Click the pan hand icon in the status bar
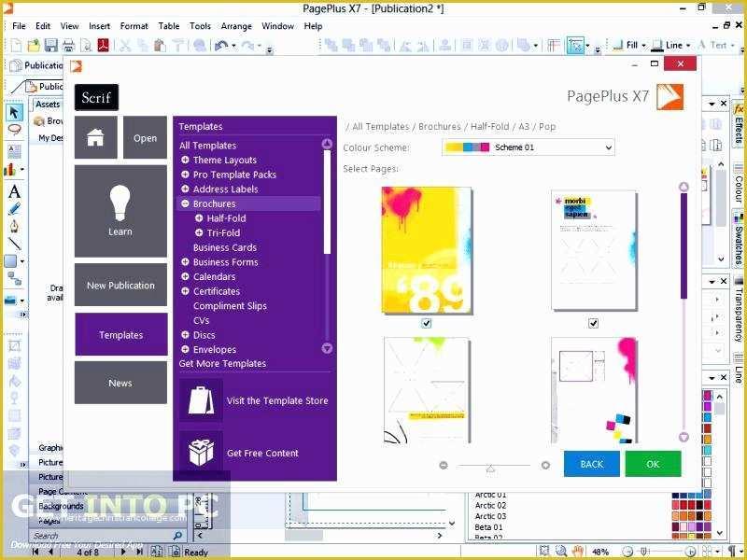 pyautogui.click(x=578, y=552)
